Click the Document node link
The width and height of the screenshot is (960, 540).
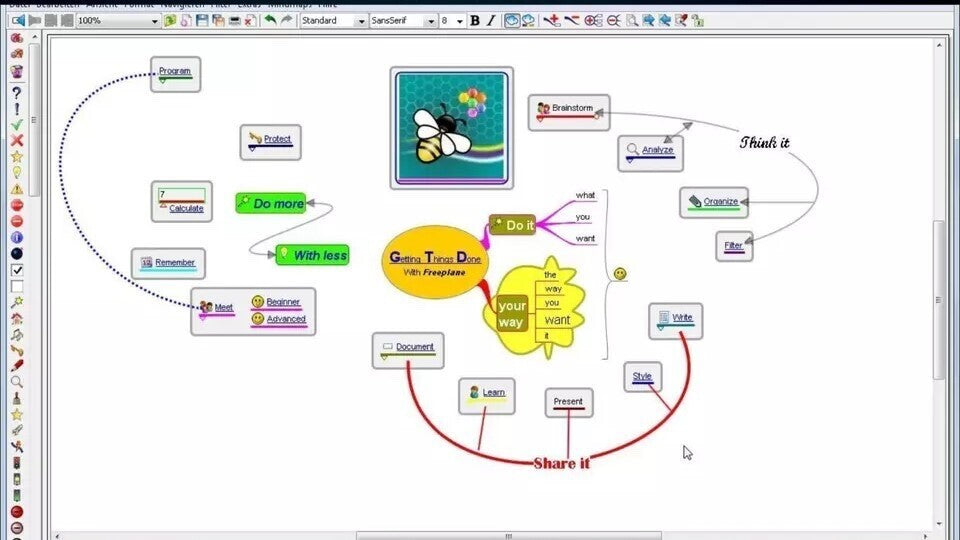click(414, 347)
